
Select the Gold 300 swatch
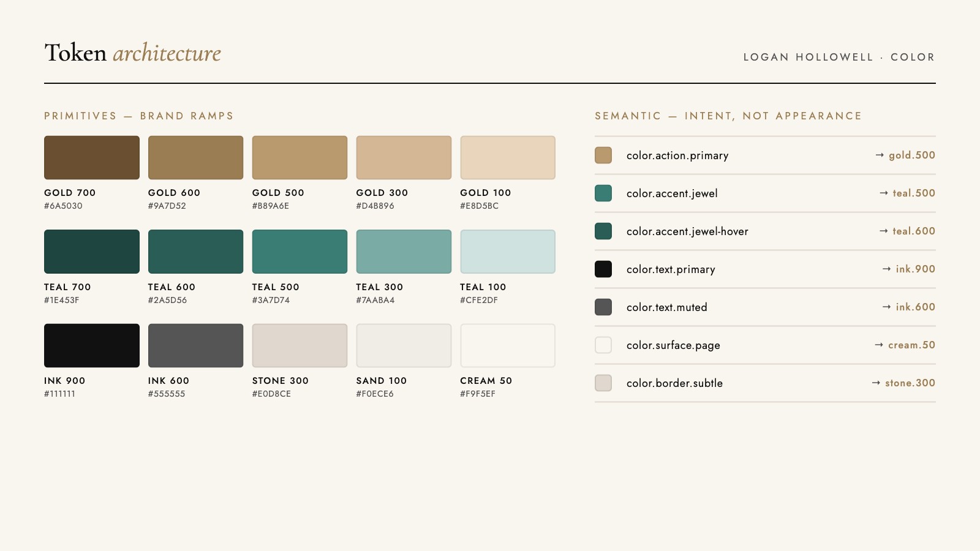[404, 158]
